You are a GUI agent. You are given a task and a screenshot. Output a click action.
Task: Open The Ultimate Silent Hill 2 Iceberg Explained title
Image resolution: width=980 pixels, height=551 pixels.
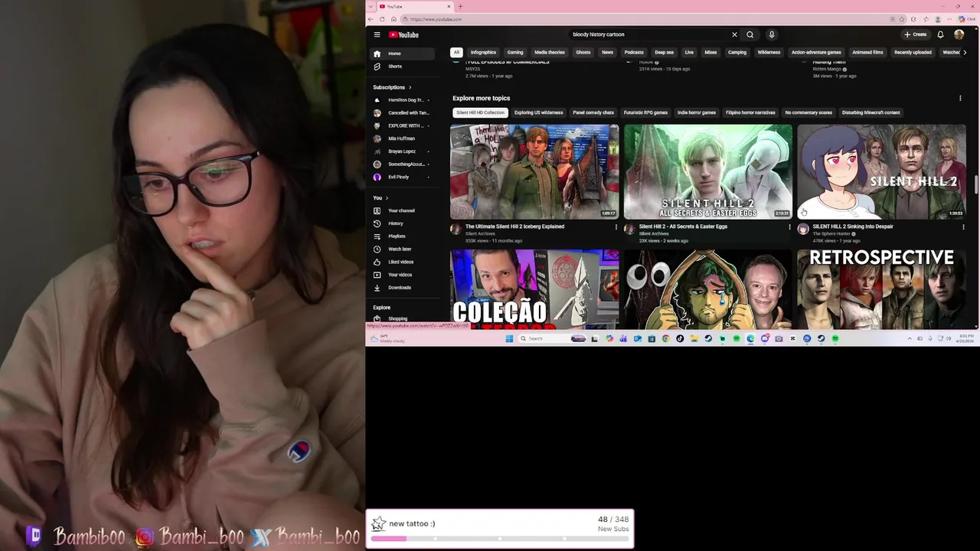click(514, 227)
